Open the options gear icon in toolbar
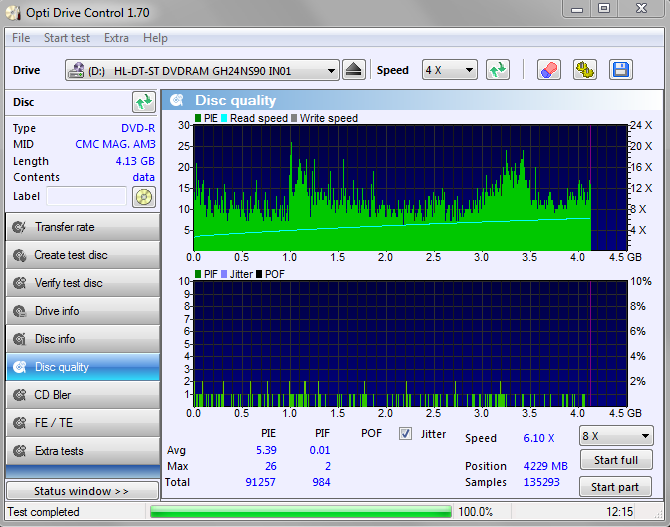This screenshot has height=527, width=670. coord(585,70)
